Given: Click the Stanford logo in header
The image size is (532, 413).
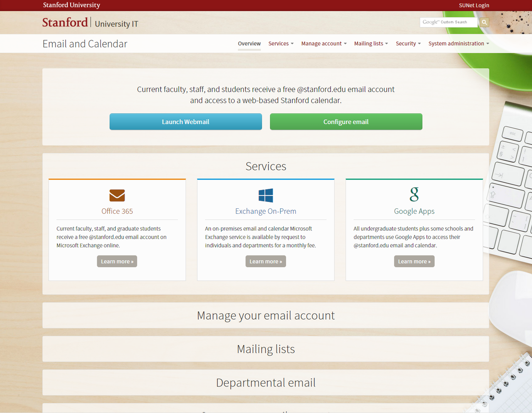Looking at the screenshot, I should [65, 22].
